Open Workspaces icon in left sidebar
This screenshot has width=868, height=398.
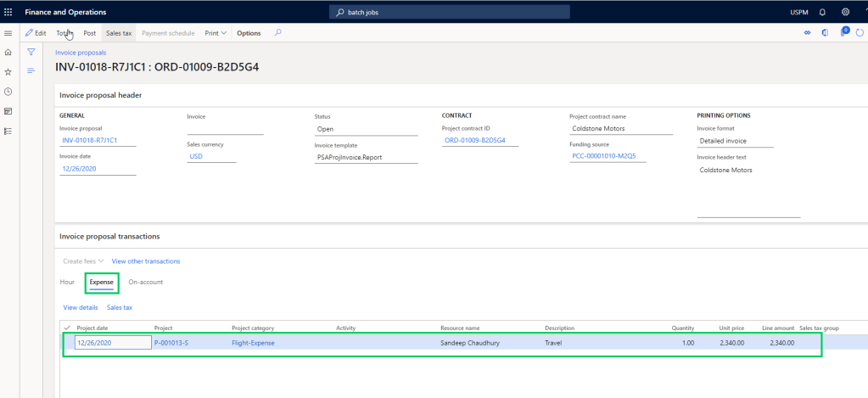pyautogui.click(x=8, y=111)
